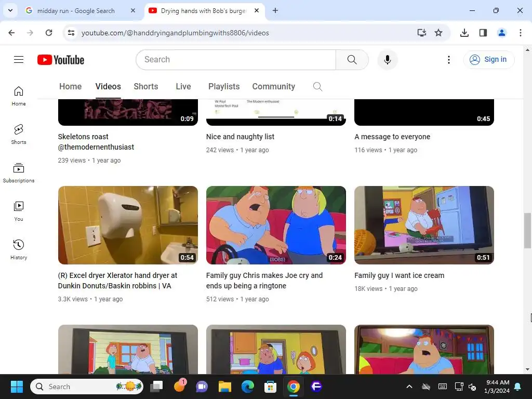Open Microsoft Store from taskbar
532x399 pixels.
coord(270,387)
